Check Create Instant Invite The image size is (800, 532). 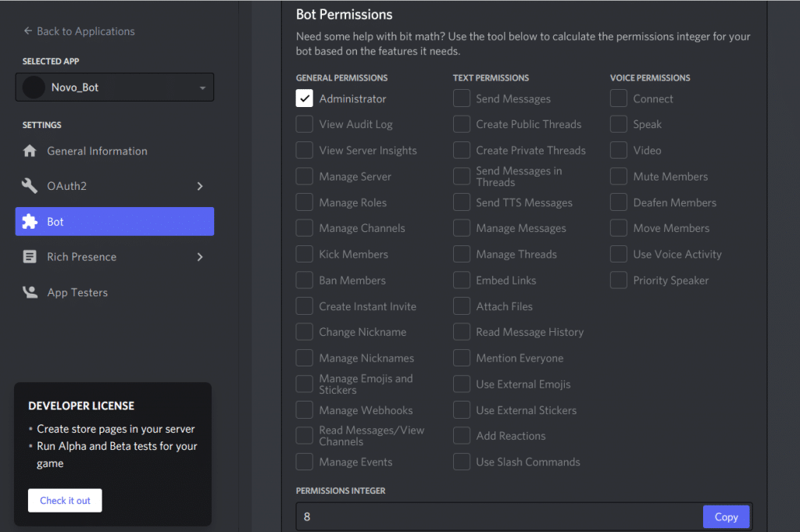305,306
